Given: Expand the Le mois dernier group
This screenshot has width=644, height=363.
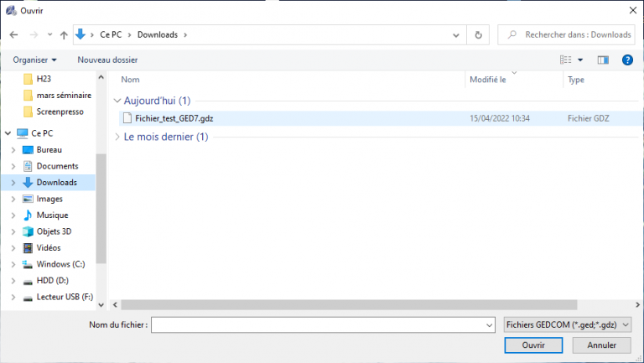Looking at the screenshot, I should [x=117, y=137].
